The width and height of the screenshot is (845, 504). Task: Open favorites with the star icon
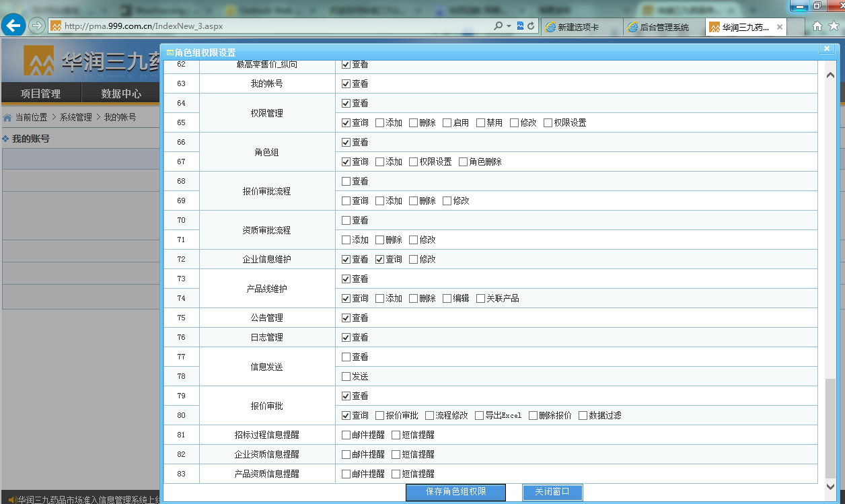tap(834, 26)
